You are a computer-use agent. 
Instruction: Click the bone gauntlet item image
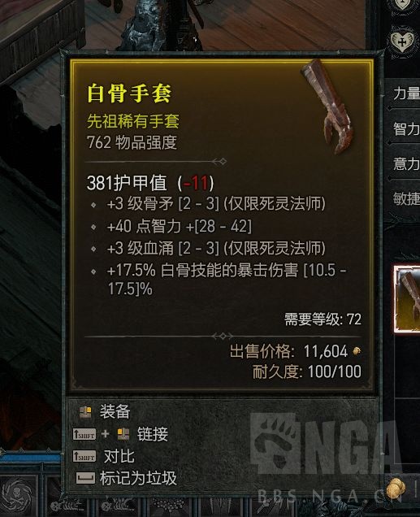point(327,106)
